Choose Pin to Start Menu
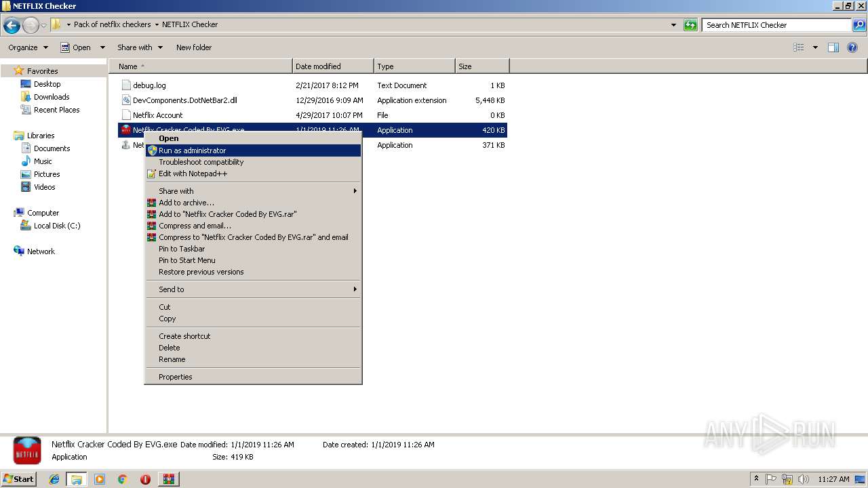Image resolution: width=868 pixels, height=488 pixels. (x=254, y=260)
